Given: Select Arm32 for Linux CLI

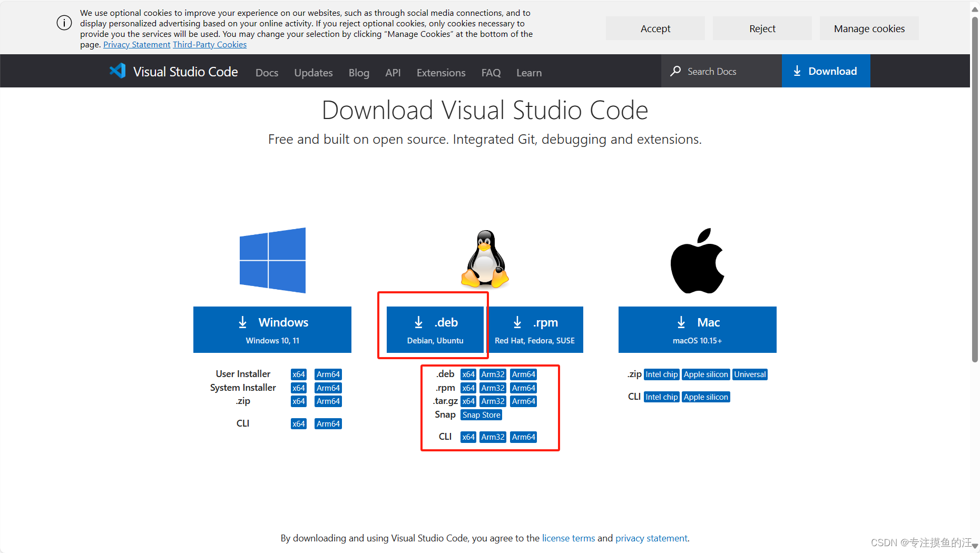Looking at the screenshot, I should (x=493, y=437).
